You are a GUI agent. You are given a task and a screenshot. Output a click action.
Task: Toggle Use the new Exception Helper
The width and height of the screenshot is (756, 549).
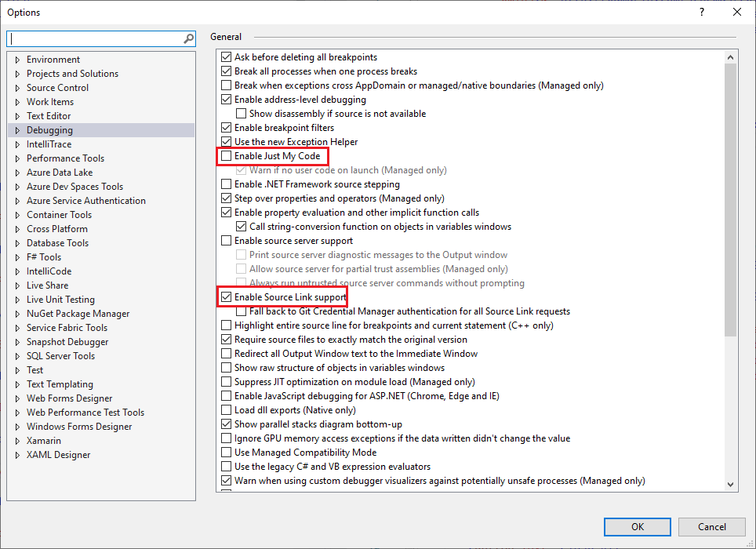pyautogui.click(x=226, y=142)
